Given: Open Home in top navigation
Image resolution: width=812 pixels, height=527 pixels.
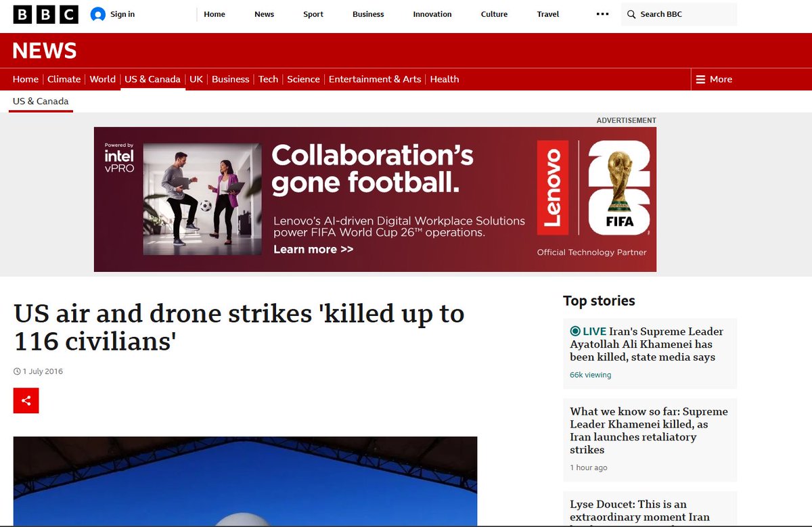Looking at the screenshot, I should click(x=215, y=14).
